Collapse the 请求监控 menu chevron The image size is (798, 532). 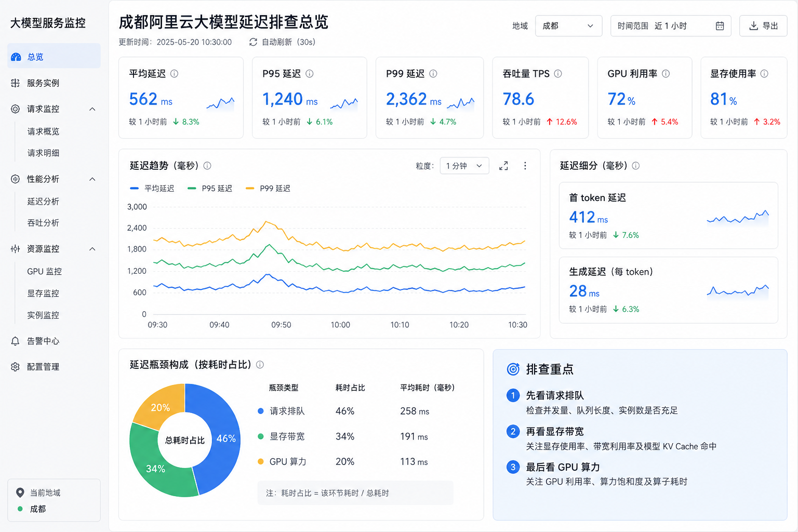pyautogui.click(x=92, y=109)
